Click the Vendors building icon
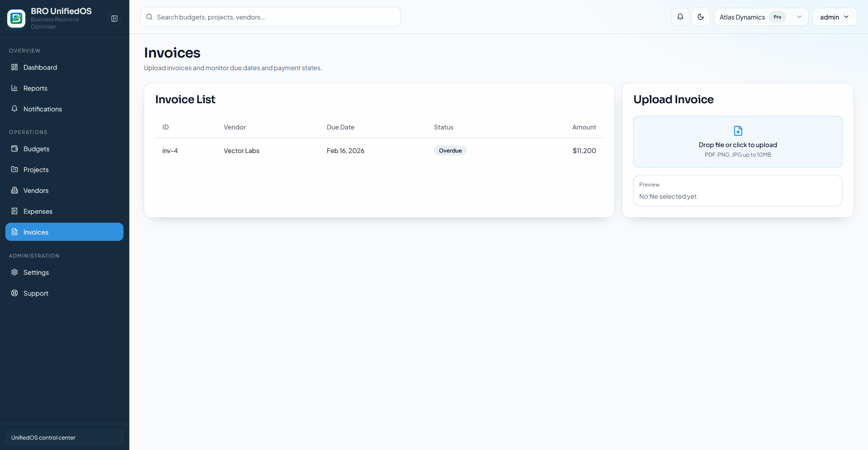The height and width of the screenshot is (450, 868). tap(14, 191)
